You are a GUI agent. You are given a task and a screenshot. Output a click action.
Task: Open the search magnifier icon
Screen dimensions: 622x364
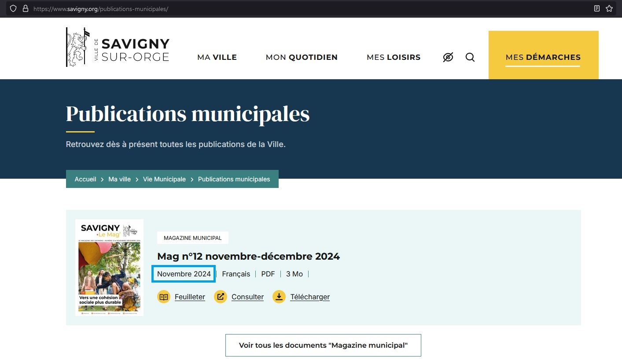coord(470,57)
